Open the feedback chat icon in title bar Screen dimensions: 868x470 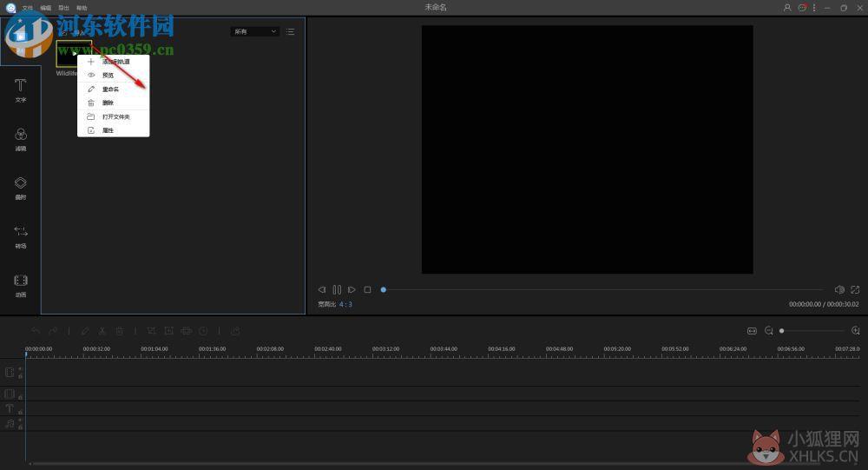coord(802,8)
